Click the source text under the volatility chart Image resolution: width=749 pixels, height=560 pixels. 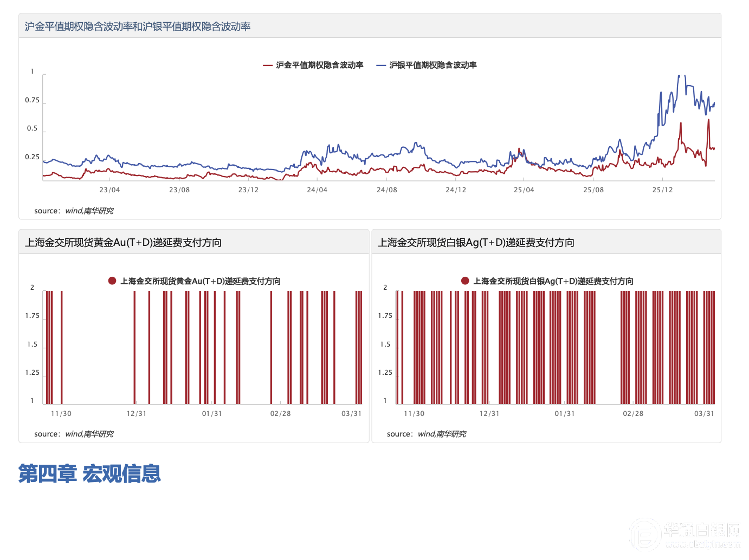pyautogui.click(x=74, y=211)
